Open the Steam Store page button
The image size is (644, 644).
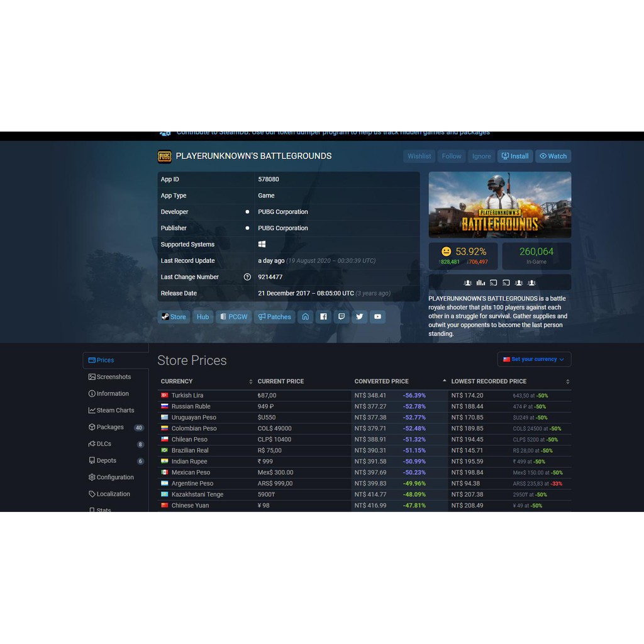[x=174, y=317]
